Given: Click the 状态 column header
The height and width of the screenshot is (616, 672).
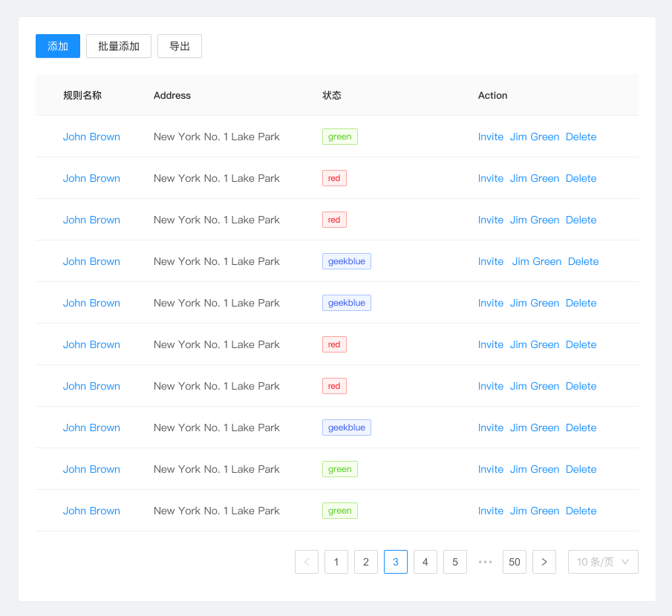Looking at the screenshot, I should click(332, 95).
